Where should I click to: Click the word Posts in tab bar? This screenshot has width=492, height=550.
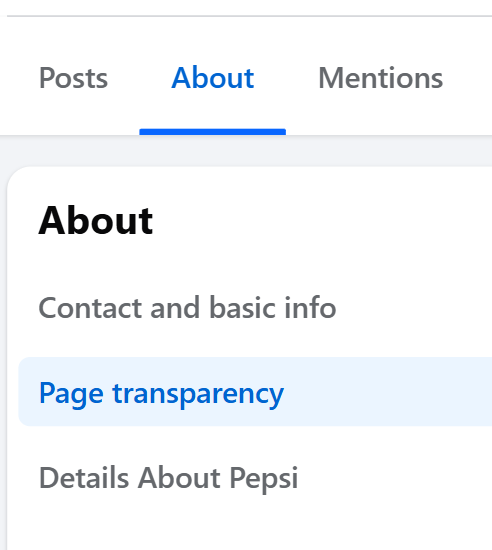[73, 78]
